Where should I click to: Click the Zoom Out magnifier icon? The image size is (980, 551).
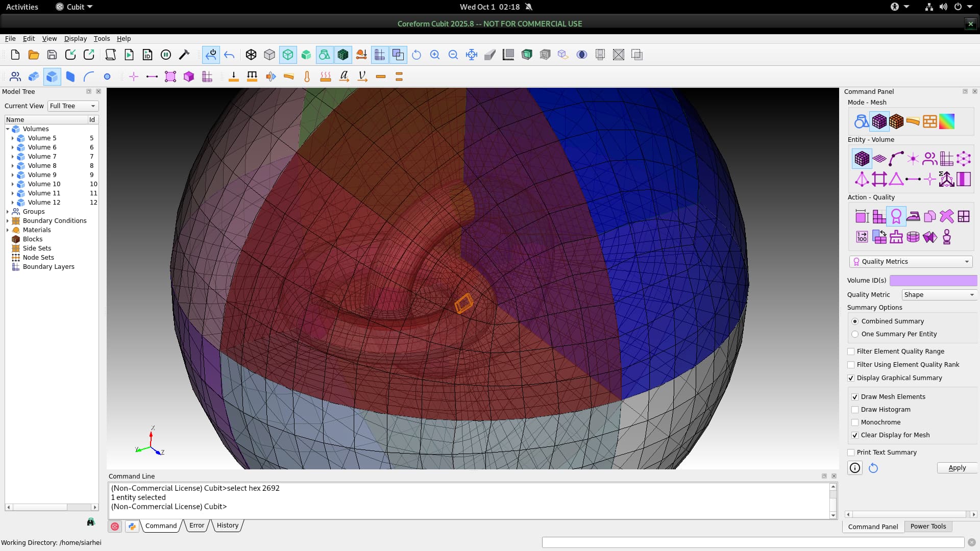pos(453,55)
